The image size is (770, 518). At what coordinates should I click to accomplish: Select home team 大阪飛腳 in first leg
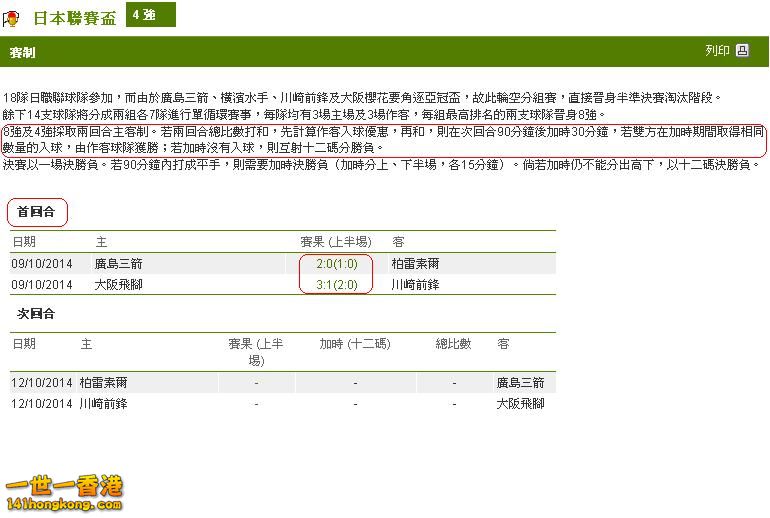click(x=118, y=284)
